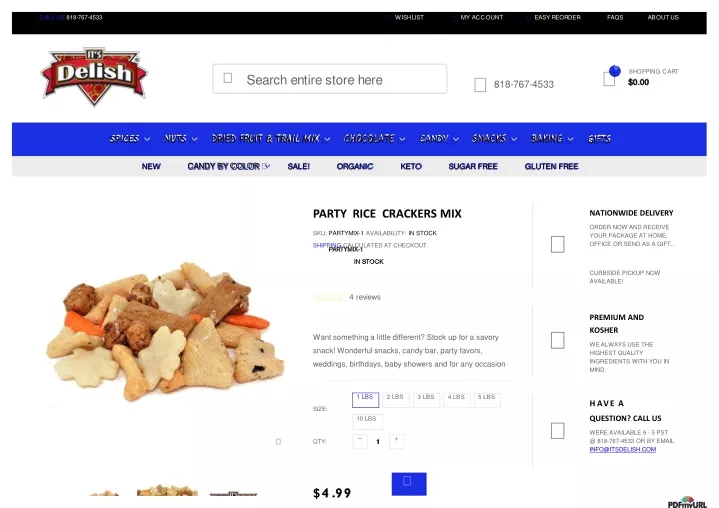Expand the Spices dropdown menu
The width and height of the screenshot is (719, 508).
click(130, 138)
